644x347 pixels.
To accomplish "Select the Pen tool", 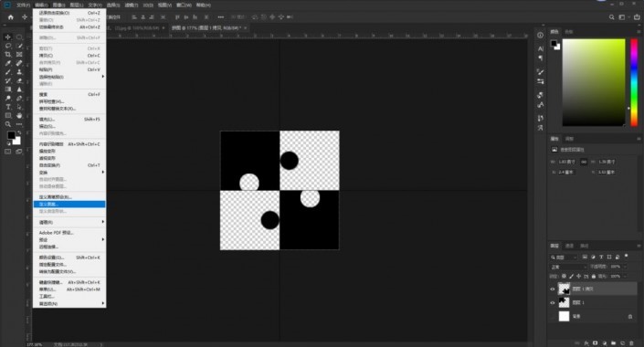I will 19,98.
